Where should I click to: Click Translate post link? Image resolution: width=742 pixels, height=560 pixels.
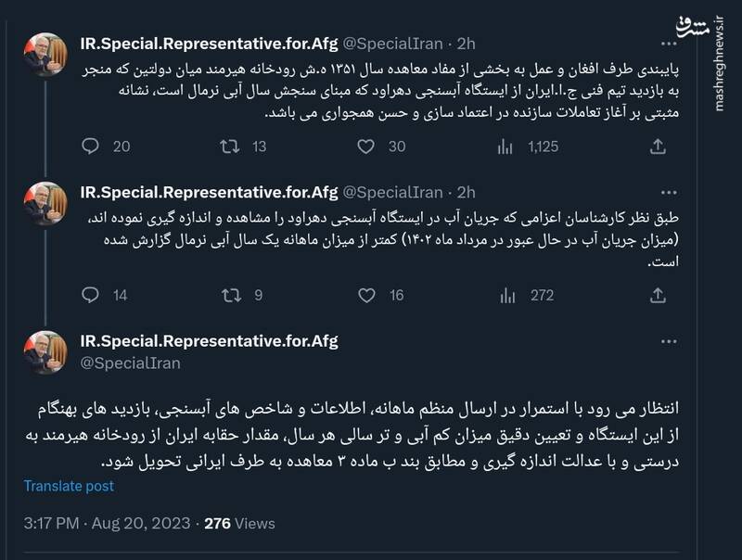coord(69,486)
